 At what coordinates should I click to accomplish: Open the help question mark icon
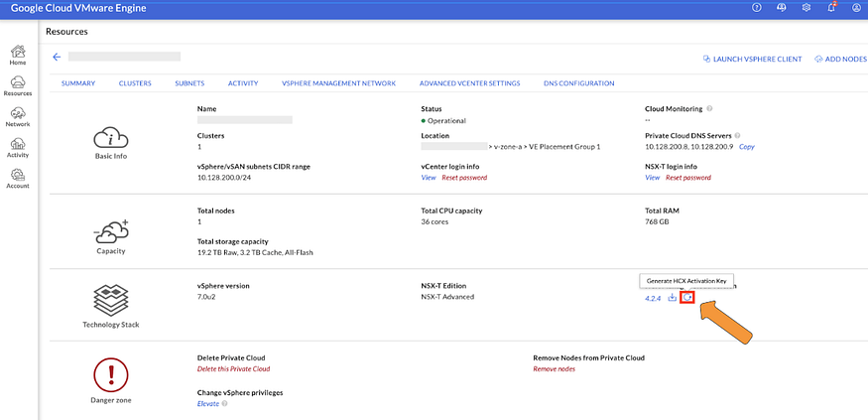(x=757, y=7)
